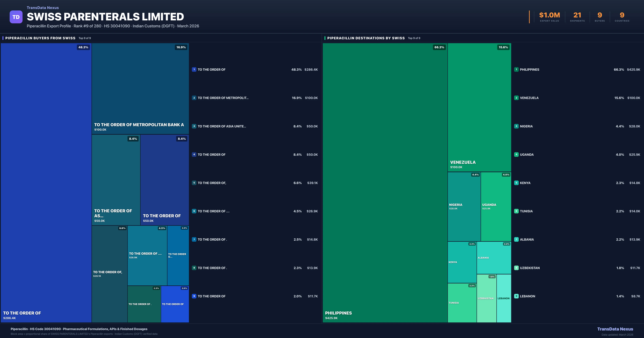
Task: Click the Piperacillin Buyers From Swiss heading
Action: pyautogui.click(x=40, y=38)
